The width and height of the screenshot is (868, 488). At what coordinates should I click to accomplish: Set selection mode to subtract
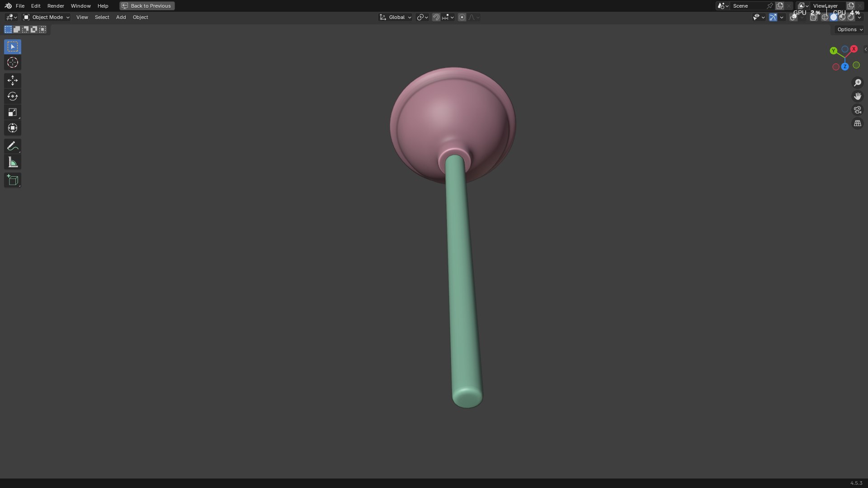(25, 29)
